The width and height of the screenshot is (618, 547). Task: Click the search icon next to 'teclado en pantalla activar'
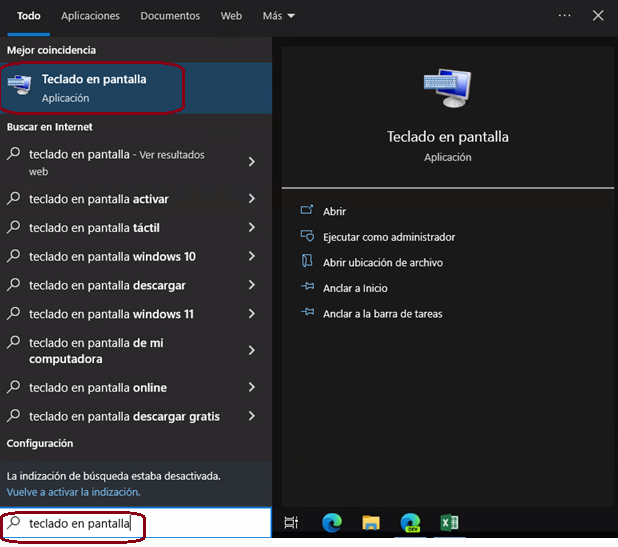pos(14,198)
